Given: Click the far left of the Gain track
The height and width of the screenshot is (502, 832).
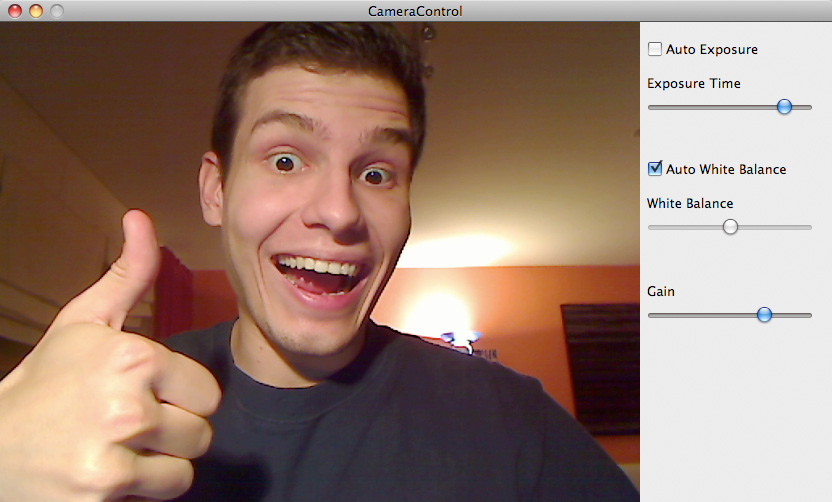Looking at the screenshot, I should (x=652, y=315).
